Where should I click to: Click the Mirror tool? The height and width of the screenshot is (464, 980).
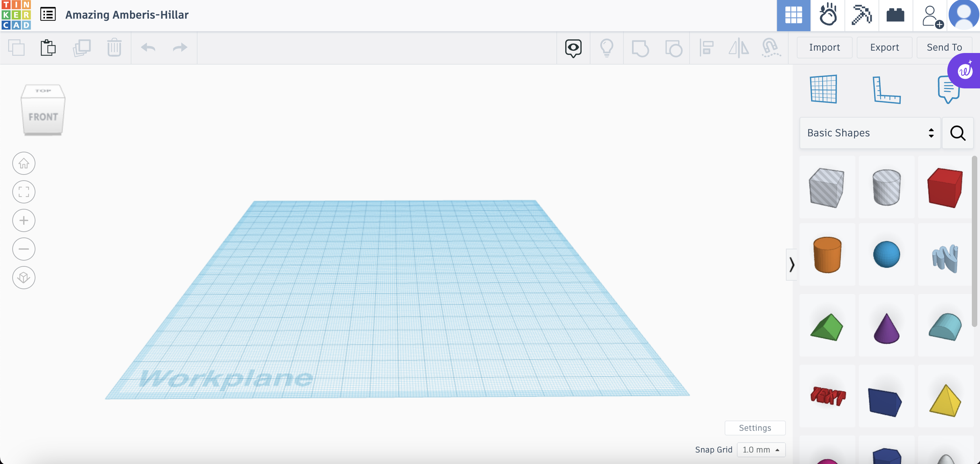point(738,48)
